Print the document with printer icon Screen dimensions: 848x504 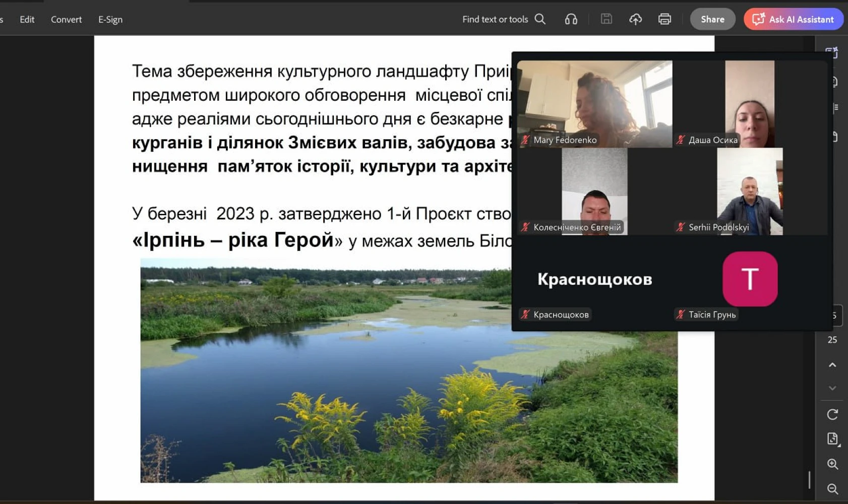(664, 19)
